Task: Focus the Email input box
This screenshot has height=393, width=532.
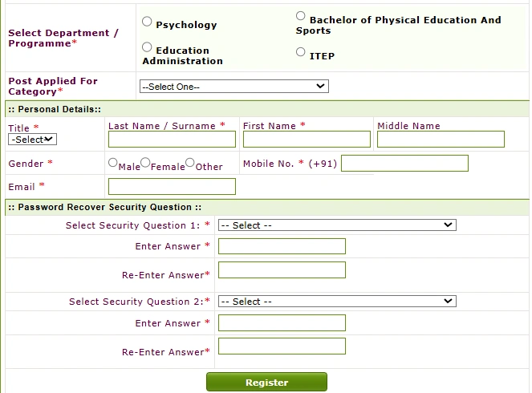Action: click(172, 187)
